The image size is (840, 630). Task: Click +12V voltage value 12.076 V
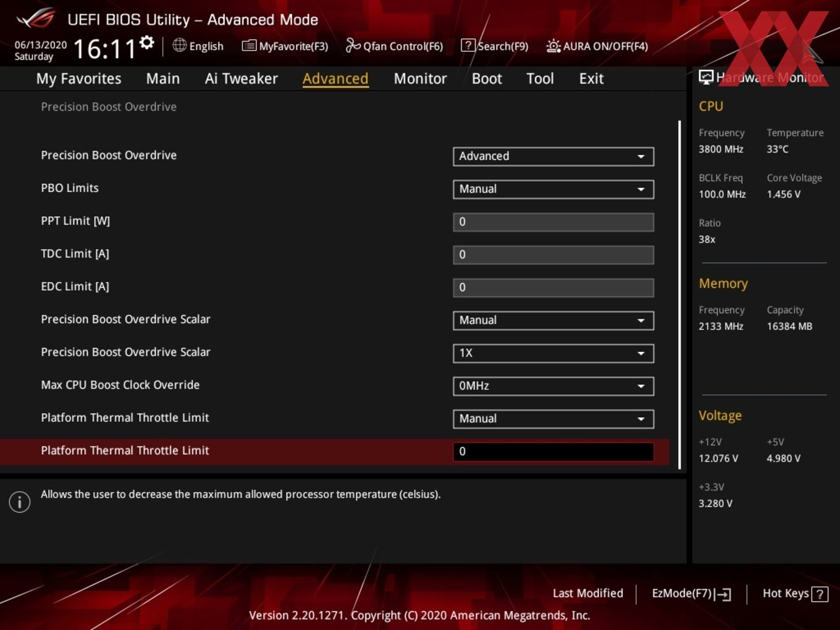pyautogui.click(x=718, y=458)
